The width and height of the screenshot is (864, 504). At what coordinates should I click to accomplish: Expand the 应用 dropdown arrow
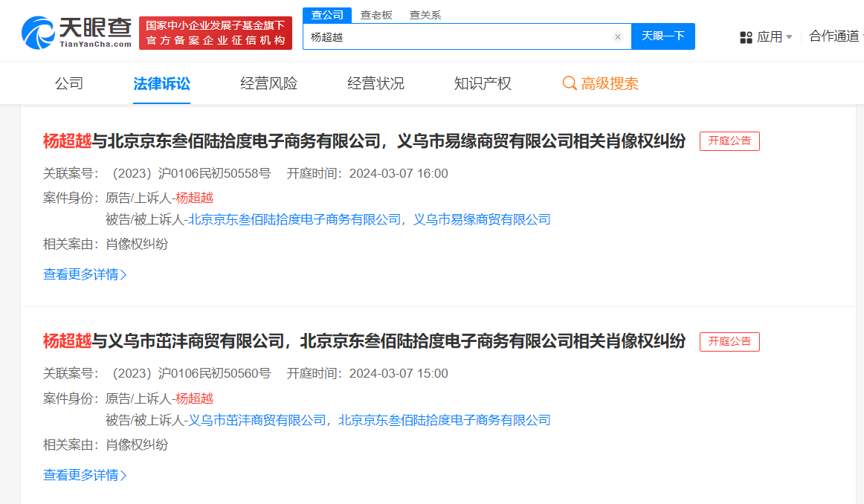789,37
